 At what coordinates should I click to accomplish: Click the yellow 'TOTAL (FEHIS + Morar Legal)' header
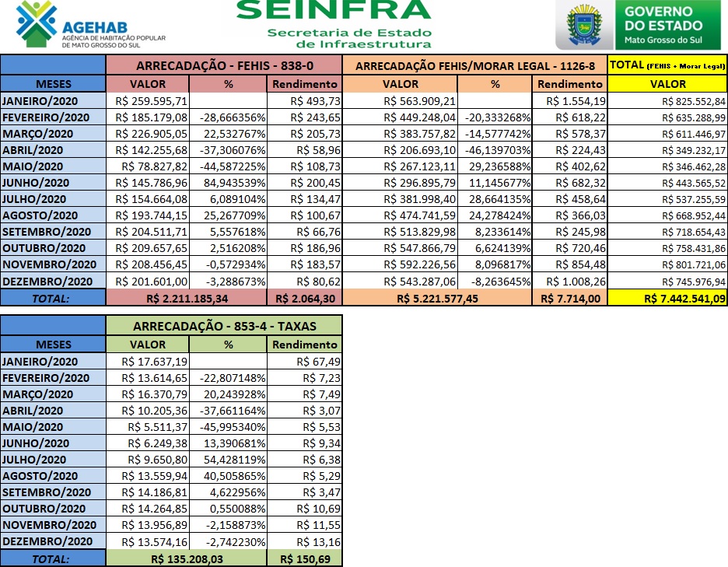tap(668, 65)
